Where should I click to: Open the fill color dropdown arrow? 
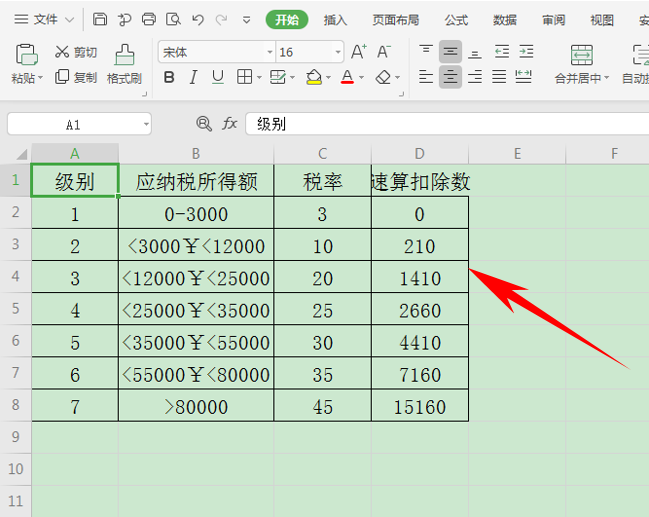point(329,77)
